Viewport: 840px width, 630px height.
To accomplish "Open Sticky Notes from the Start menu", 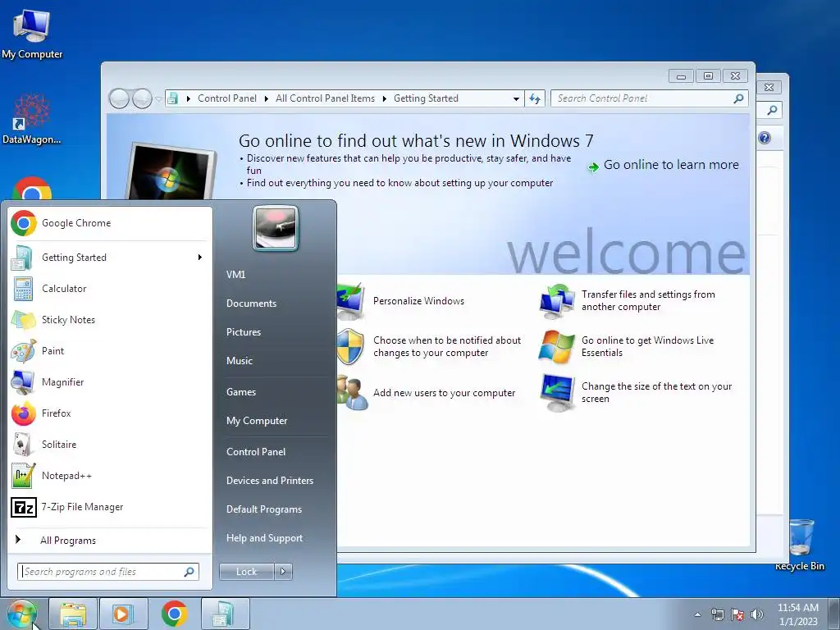I will coord(110,320).
